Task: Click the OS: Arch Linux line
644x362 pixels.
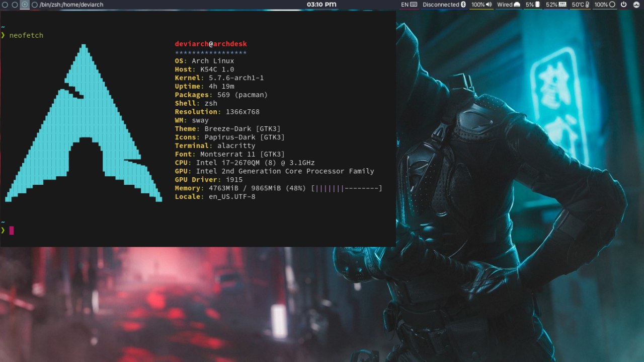Action: coord(204,61)
